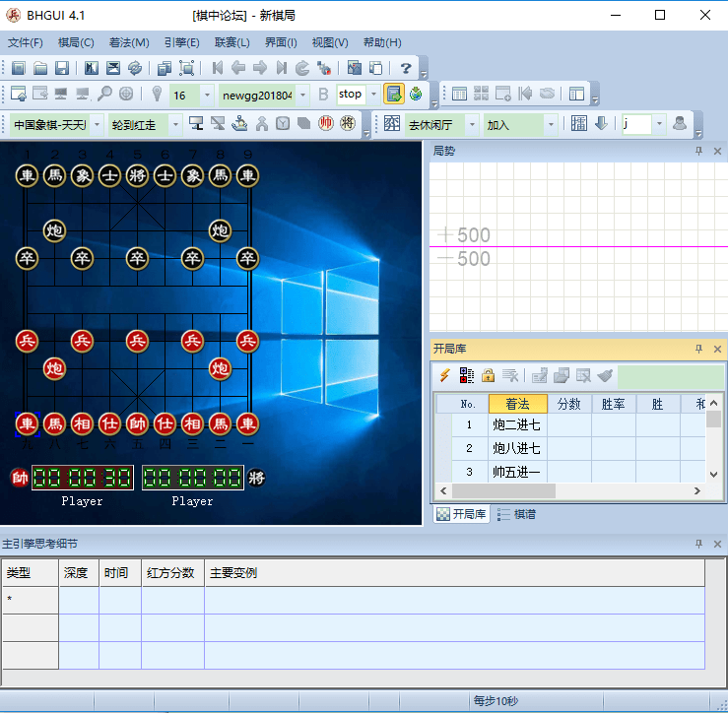Toggle the highlighted engine analysis button
Image resolution: width=728 pixels, height=713 pixels.
(393, 95)
